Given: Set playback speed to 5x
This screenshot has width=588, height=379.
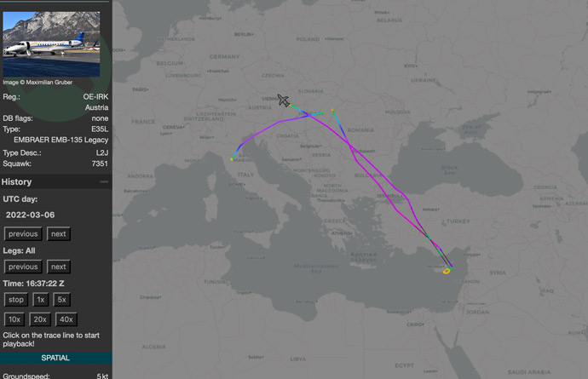Looking at the screenshot, I should click(61, 300).
